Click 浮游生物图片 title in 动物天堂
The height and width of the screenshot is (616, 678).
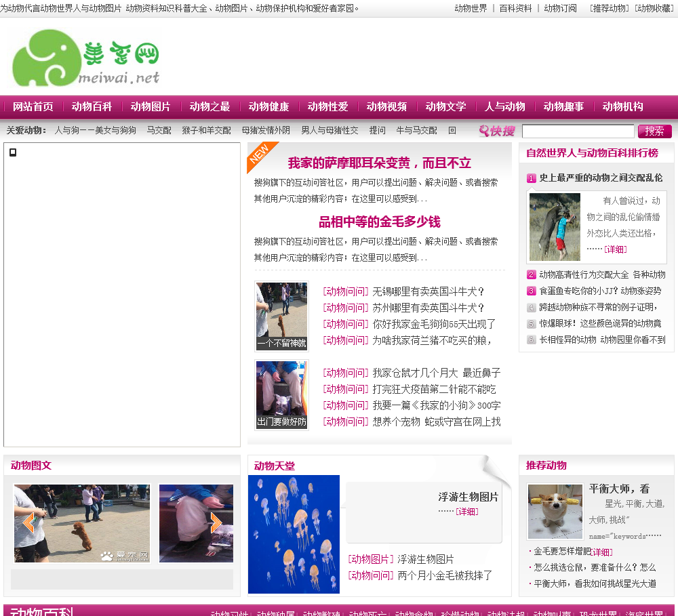pyautogui.click(x=468, y=497)
